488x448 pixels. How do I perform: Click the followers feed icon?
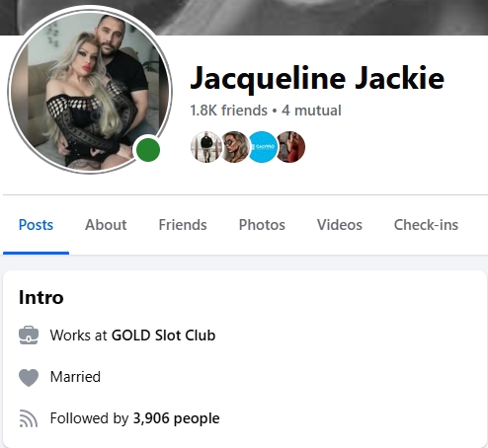click(x=29, y=418)
